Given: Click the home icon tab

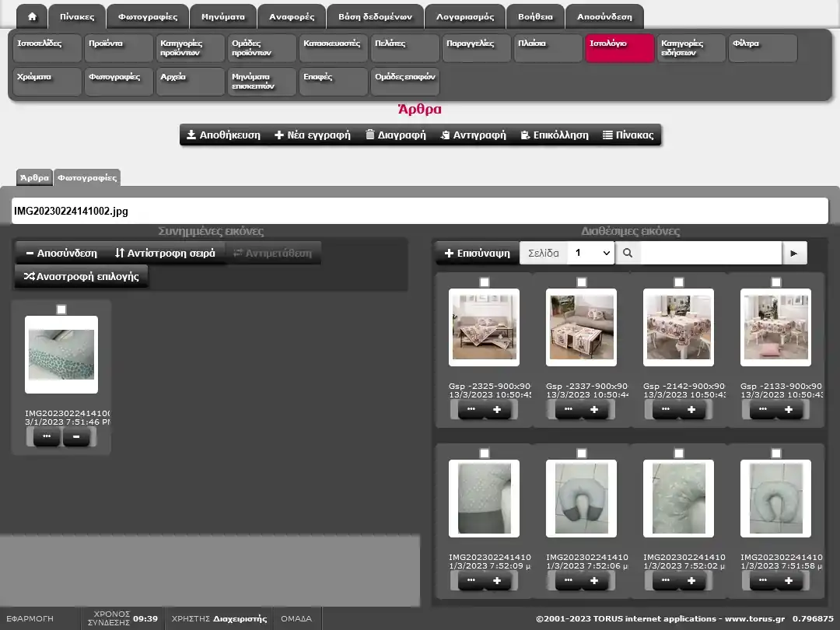Looking at the screenshot, I should 32,16.
